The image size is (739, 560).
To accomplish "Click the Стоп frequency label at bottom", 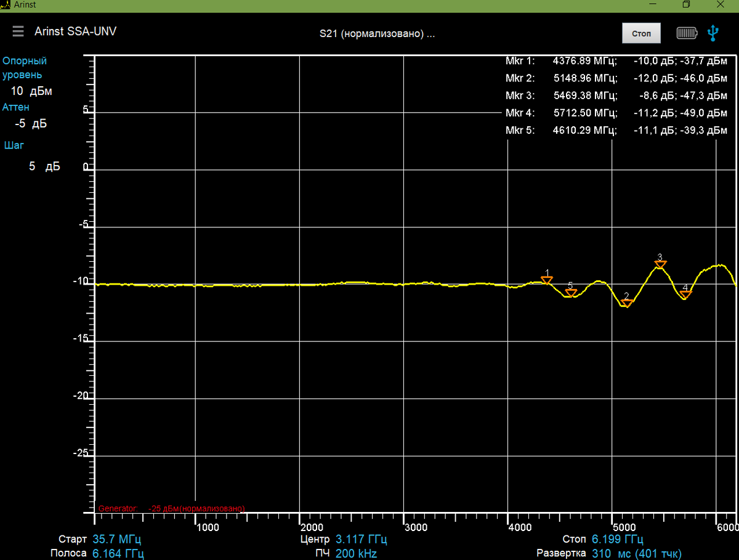I will point(575,540).
